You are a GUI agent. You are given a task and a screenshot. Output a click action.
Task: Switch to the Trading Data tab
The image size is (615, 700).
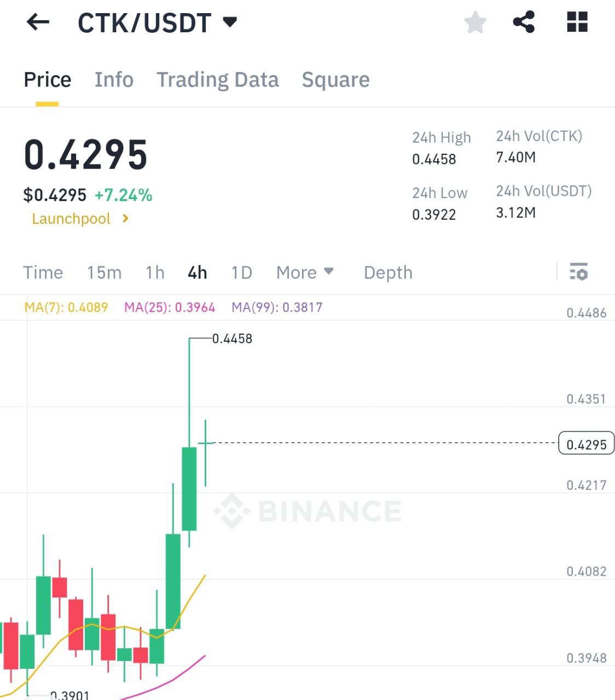tap(218, 80)
